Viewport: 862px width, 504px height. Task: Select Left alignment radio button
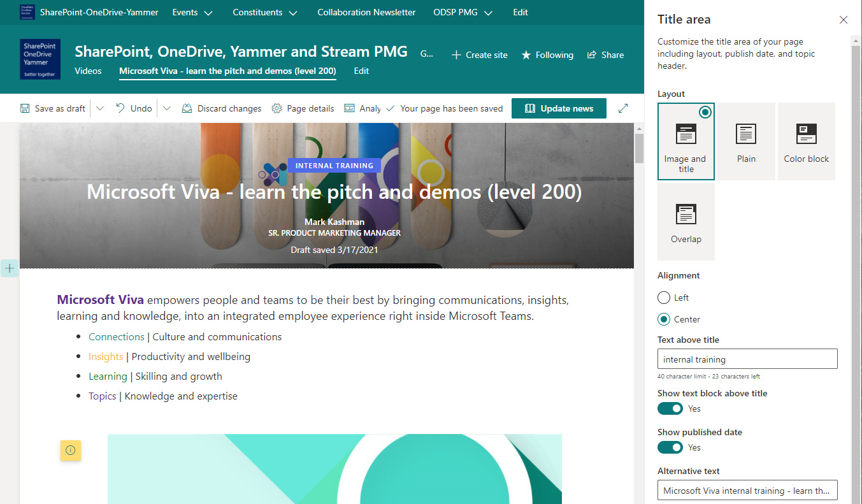(x=664, y=298)
